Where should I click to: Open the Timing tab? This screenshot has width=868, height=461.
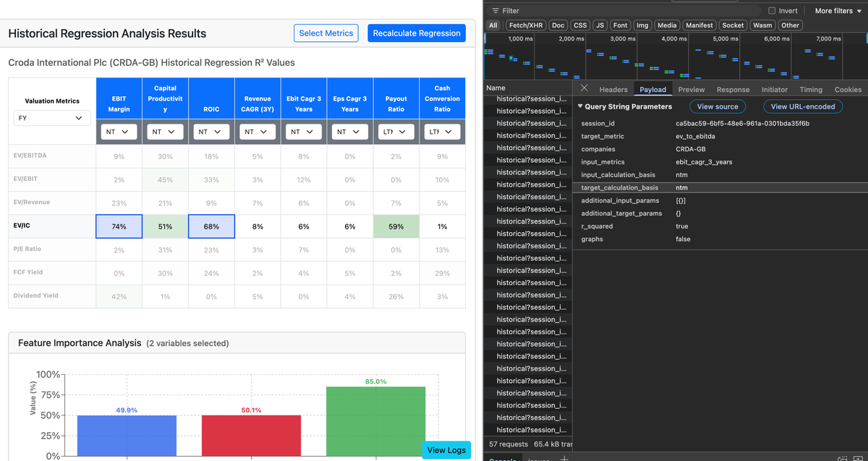811,90
